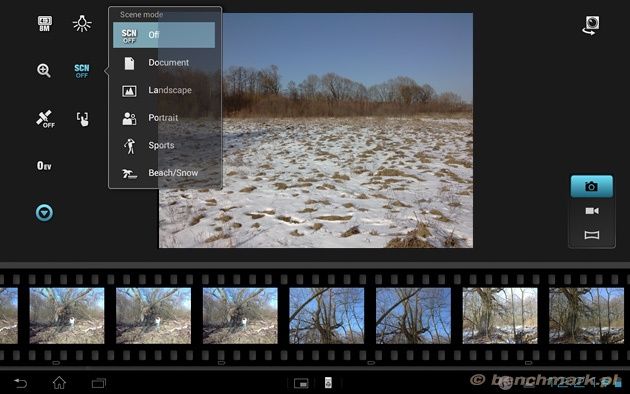The height and width of the screenshot is (394, 630).
Task: Select still photo camera mode
Action: click(591, 186)
